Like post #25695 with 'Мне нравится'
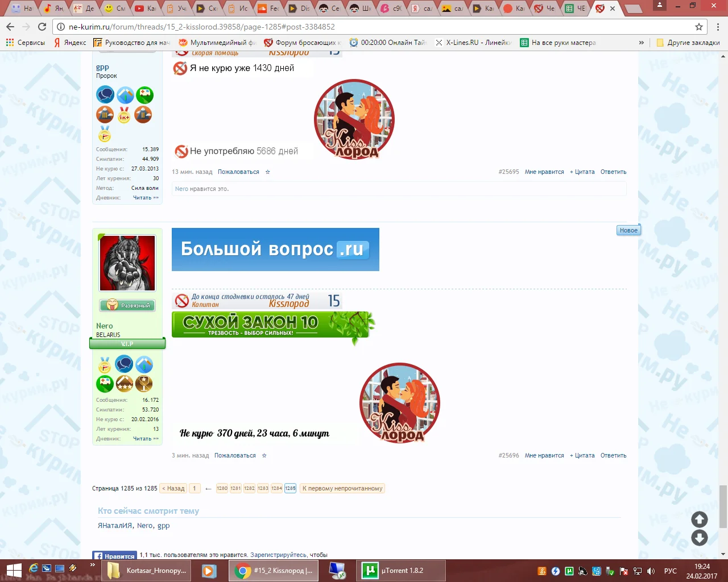The width and height of the screenshot is (728, 582). tap(544, 172)
